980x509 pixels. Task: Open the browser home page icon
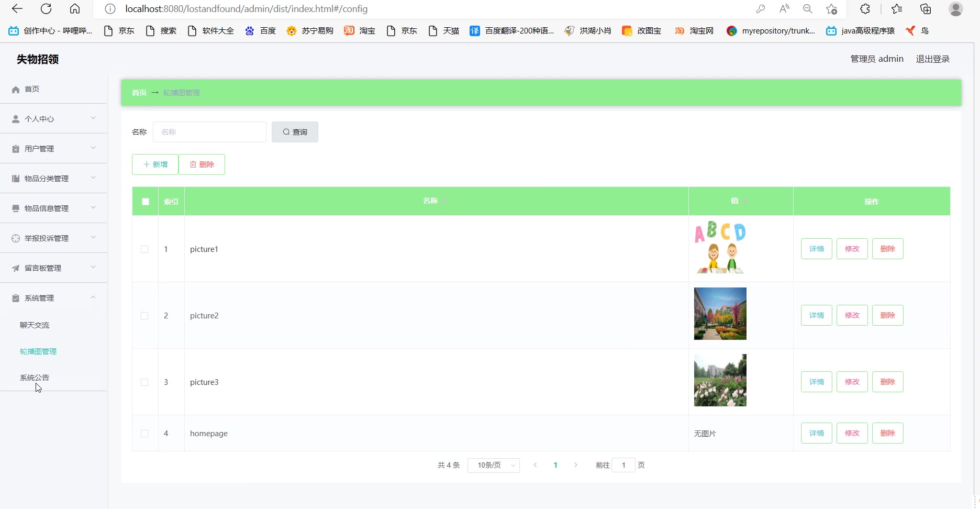coord(75,9)
